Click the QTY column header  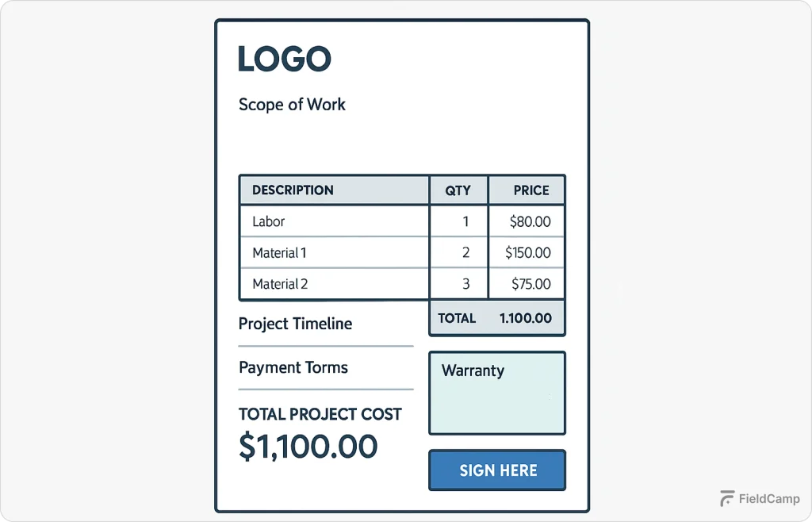(x=458, y=190)
